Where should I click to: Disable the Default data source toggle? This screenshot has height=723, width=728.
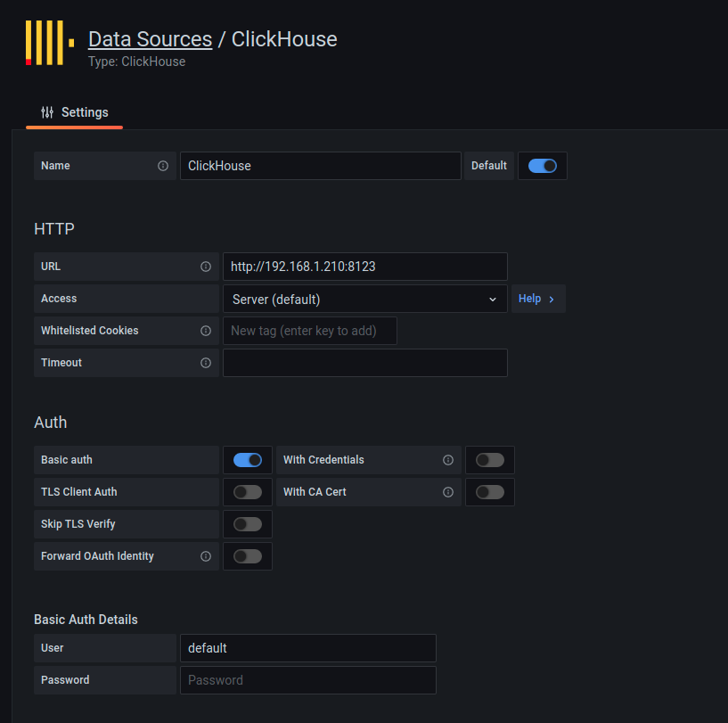542,166
